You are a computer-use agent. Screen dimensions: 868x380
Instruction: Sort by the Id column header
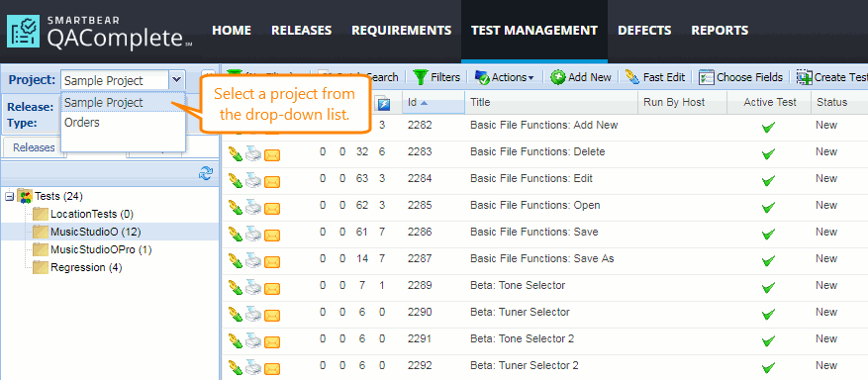[434, 102]
